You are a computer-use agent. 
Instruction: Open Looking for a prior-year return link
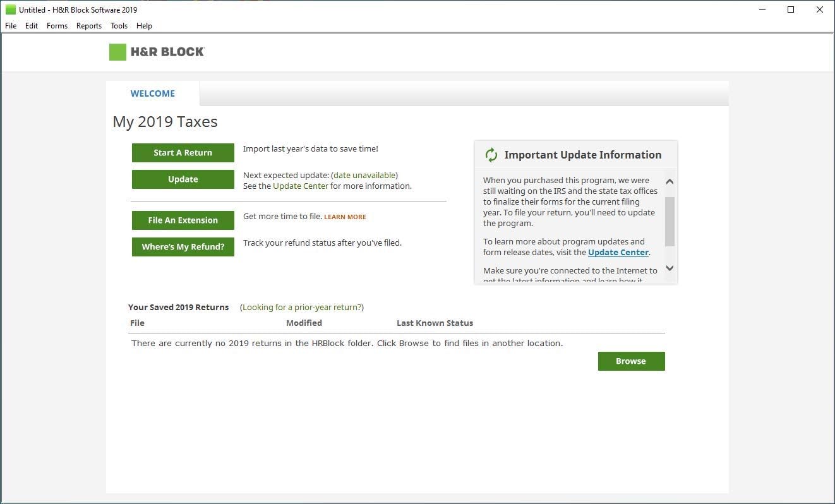click(x=302, y=307)
